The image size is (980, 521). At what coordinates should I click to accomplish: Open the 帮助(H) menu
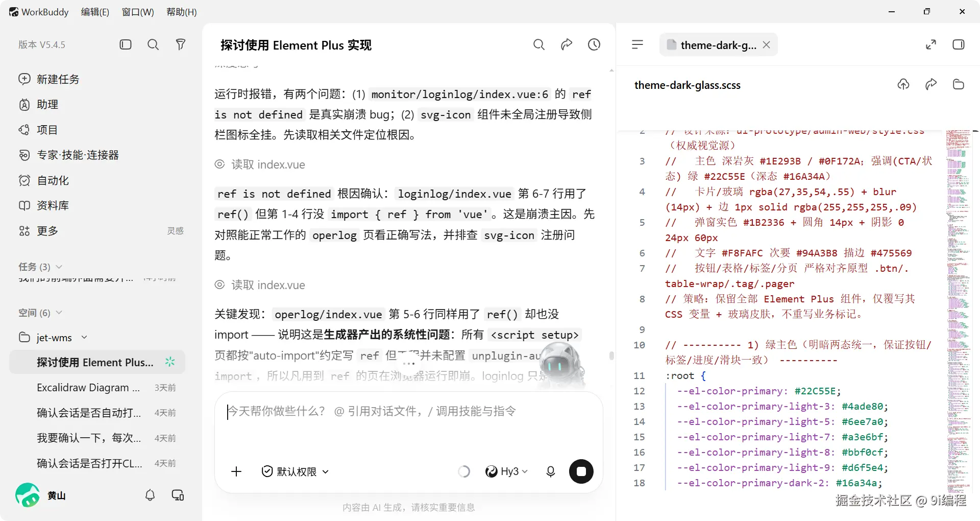point(182,12)
